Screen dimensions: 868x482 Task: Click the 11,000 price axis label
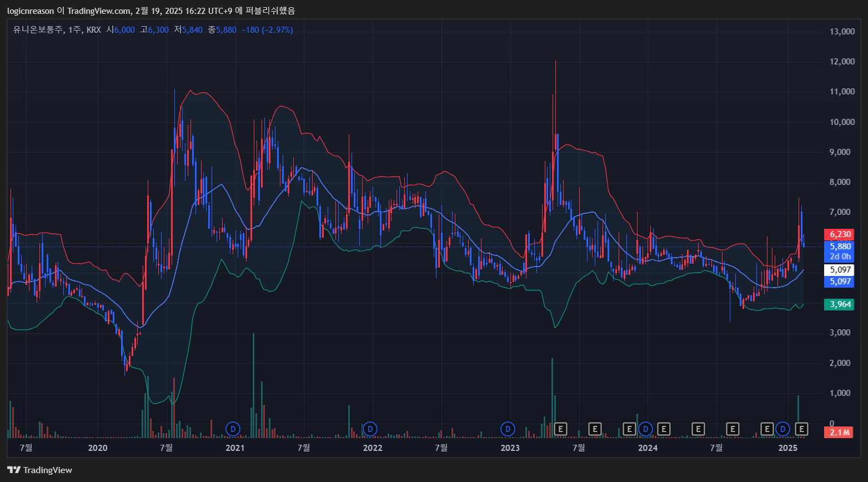tap(842, 92)
